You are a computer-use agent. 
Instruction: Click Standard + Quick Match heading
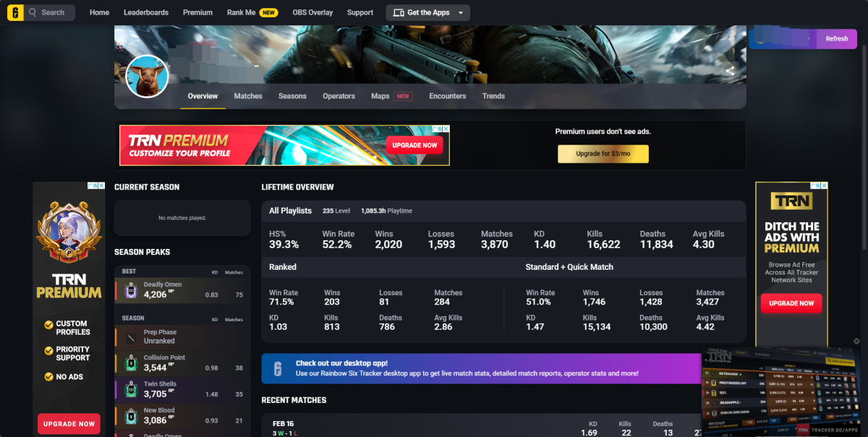[569, 267]
